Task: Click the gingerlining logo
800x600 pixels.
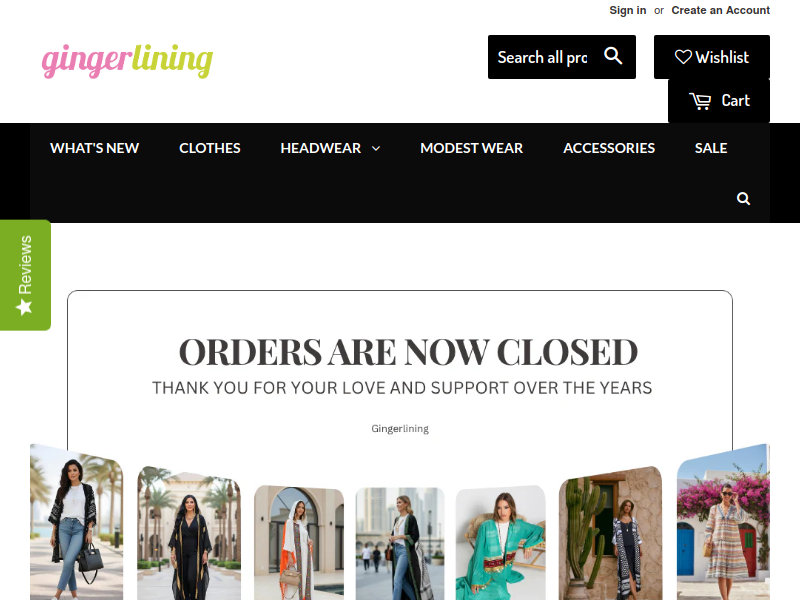Action: click(127, 61)
